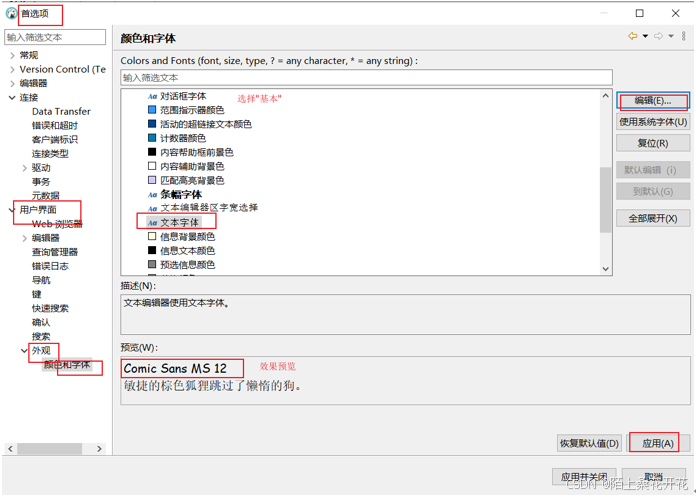The image size is (696, 498).
Task: Open the back history dropdown arrow
Action: (x=645, y=36)
